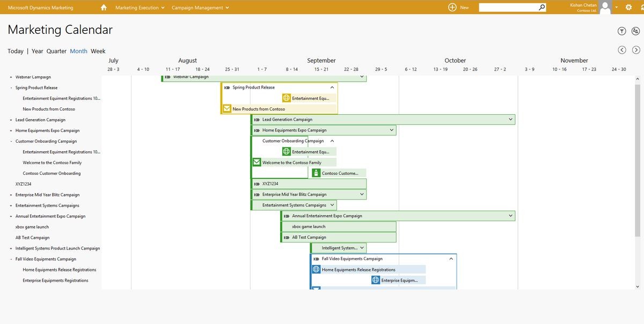This screenshot has height=324, width=644.
Task: Click the people icon at the calendar's top right
Action: point(636,31)
